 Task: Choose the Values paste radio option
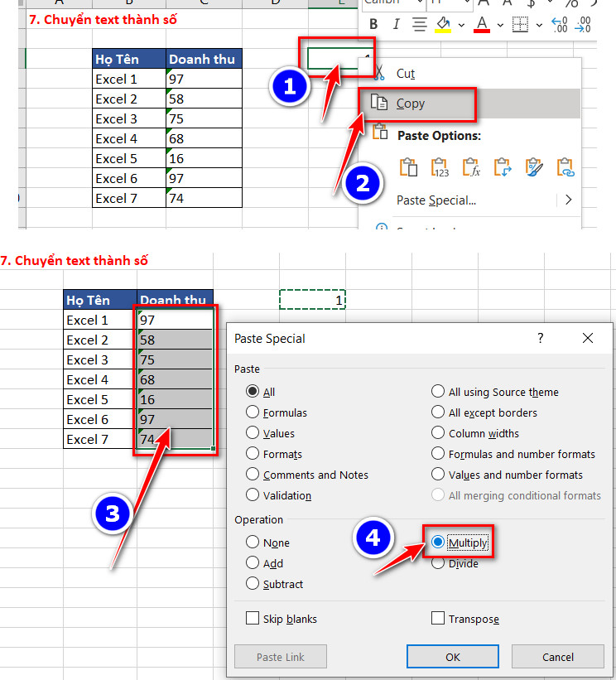pos(253,433)
